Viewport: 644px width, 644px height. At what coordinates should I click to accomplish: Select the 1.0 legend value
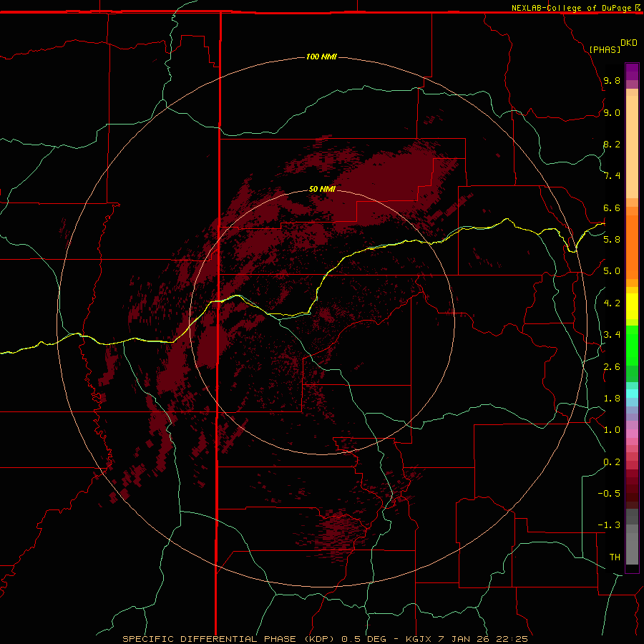(x=612, y=430)
